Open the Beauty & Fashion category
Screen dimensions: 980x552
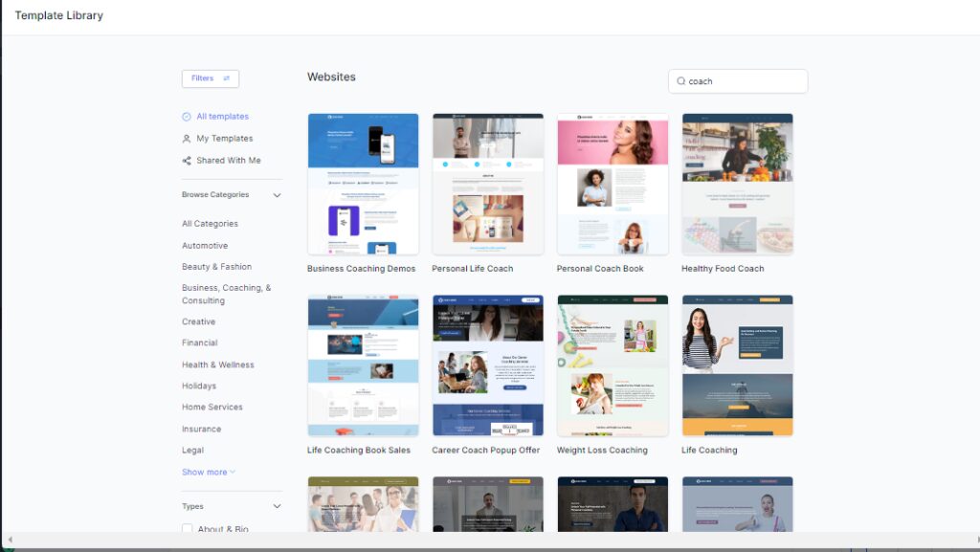tap(216, 267)
